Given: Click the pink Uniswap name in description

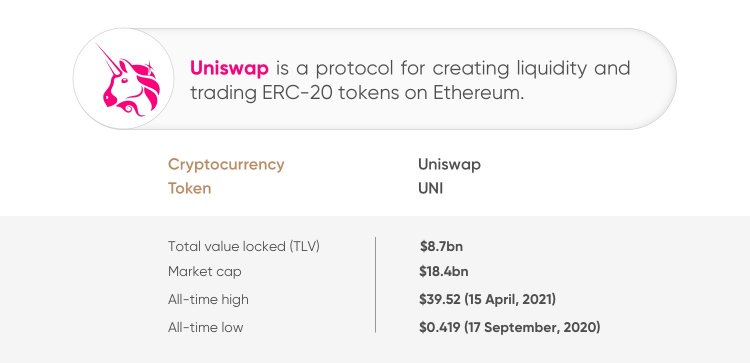Looking at the screenshot, I should (229, 68).
